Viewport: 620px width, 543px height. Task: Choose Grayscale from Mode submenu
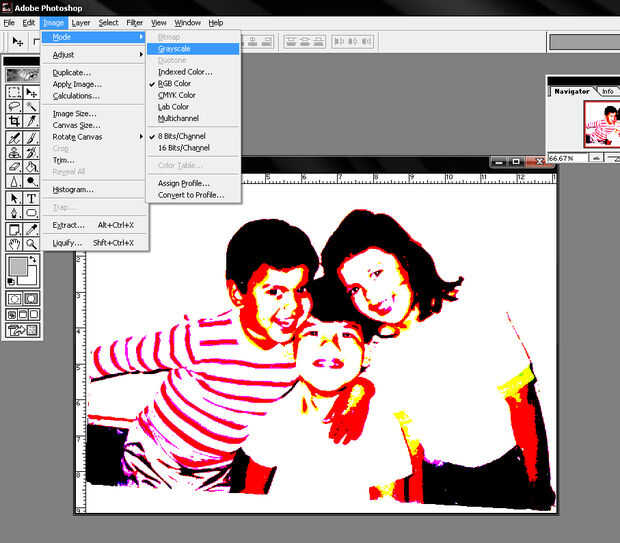pyautogui.click(x=193, y=49)
